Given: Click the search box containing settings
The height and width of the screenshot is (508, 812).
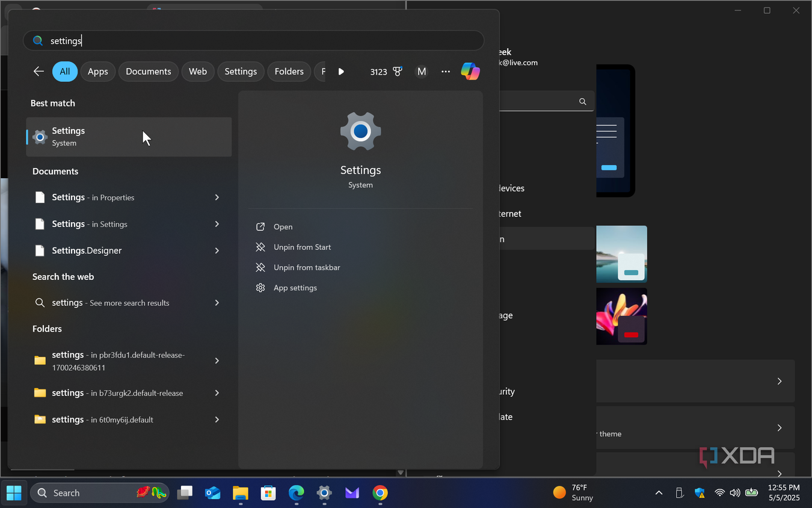Looking at the screenshot, I should pos(253,41).
